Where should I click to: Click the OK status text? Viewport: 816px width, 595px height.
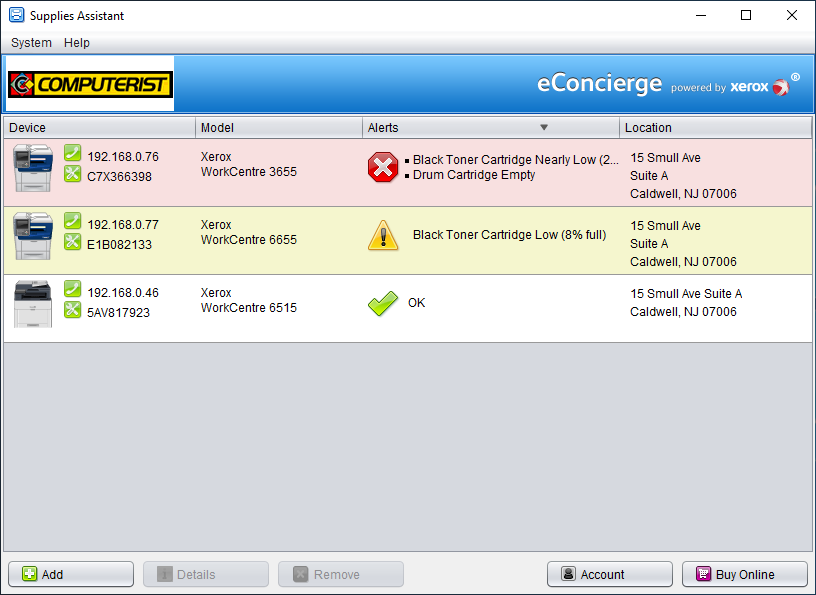click(x=416, y=303)
